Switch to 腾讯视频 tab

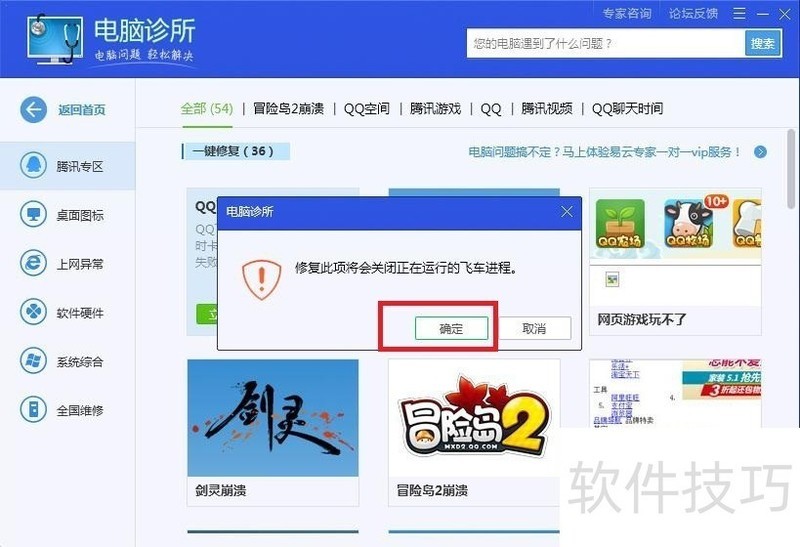tap(546, 109)
